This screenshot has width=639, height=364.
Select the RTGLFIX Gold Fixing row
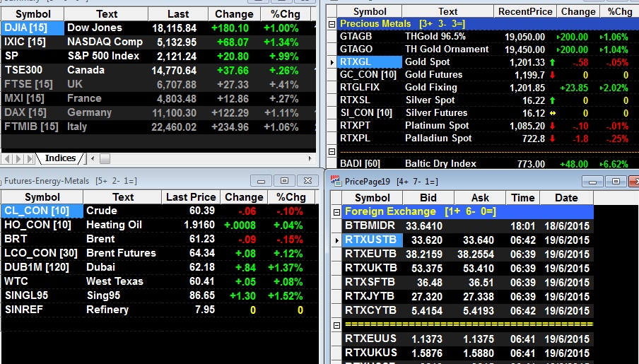pyautogui.click(x=488, y=87)
